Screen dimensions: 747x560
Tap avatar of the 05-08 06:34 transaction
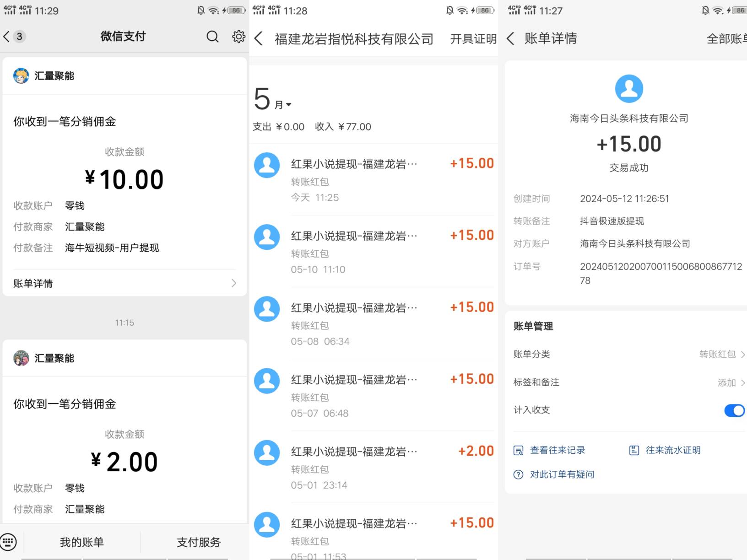coord(267,309)
